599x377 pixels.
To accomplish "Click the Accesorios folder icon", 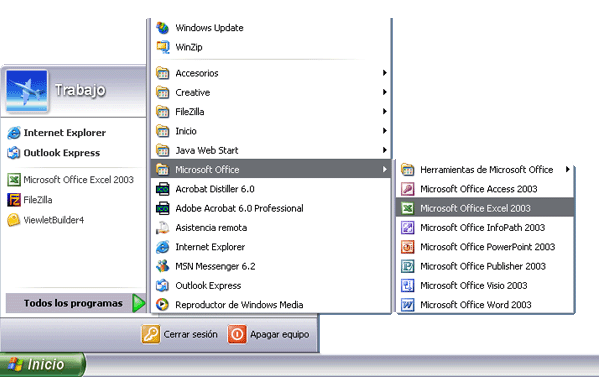I will pyautogui.click(x=163, y=73).
